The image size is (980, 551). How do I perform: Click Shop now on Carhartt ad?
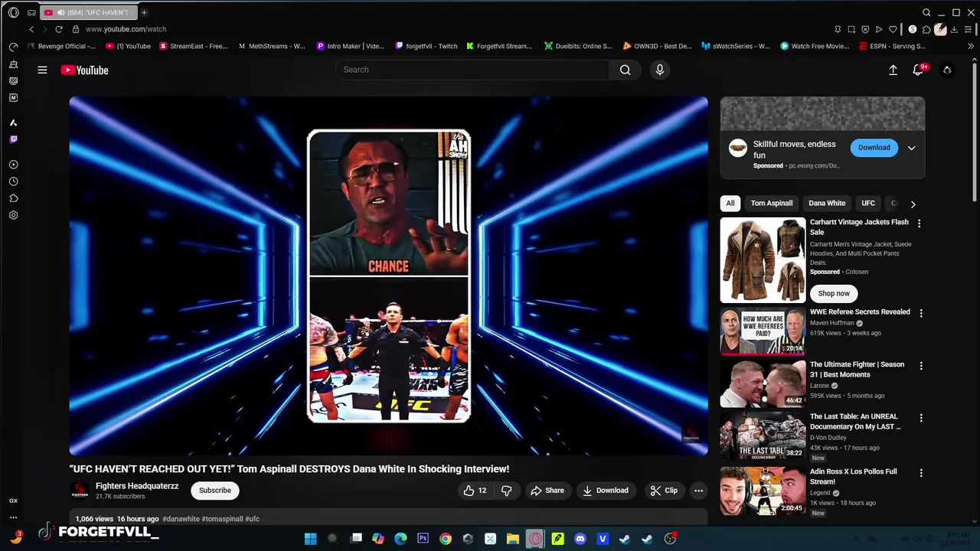pyautogui.click(x=834, y=293)
